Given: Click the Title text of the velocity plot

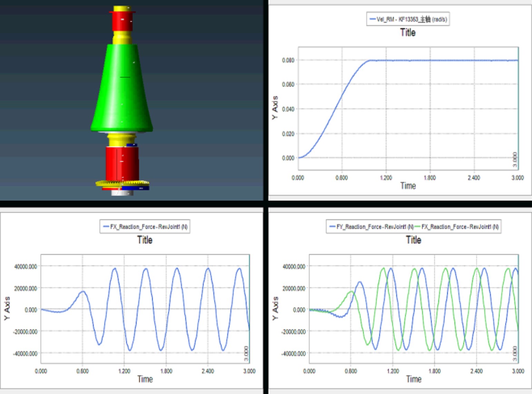Looking at the screenshot, I should tap(408, 33).
